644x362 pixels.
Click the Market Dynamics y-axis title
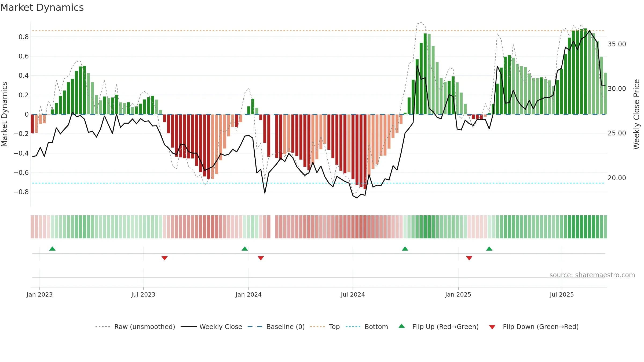click(x=4, y=114)
